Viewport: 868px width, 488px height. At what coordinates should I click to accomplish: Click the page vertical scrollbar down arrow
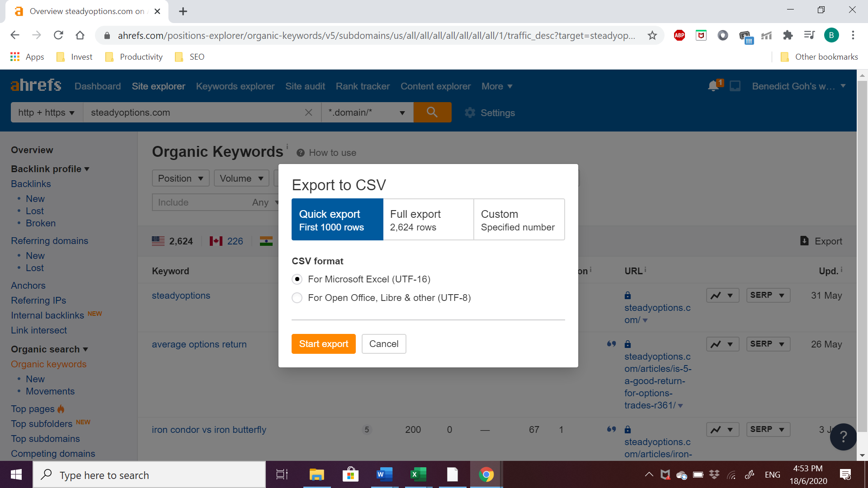(x=862, y=455)
